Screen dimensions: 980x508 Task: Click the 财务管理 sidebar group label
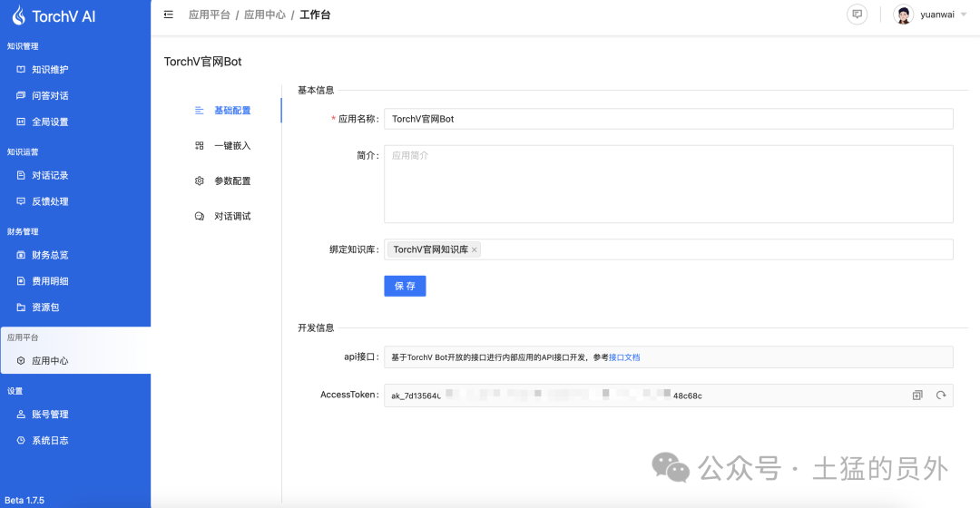23,232
